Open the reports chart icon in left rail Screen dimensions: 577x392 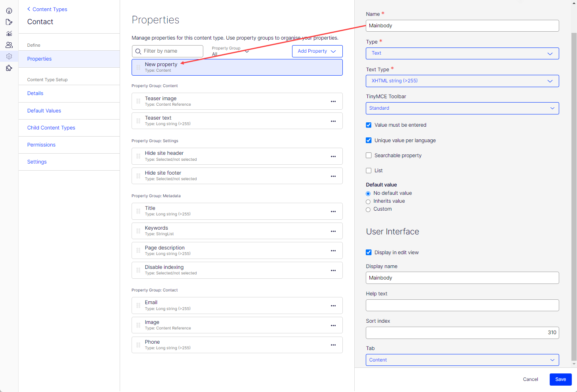pyautogui.click(x=9, y=34)
